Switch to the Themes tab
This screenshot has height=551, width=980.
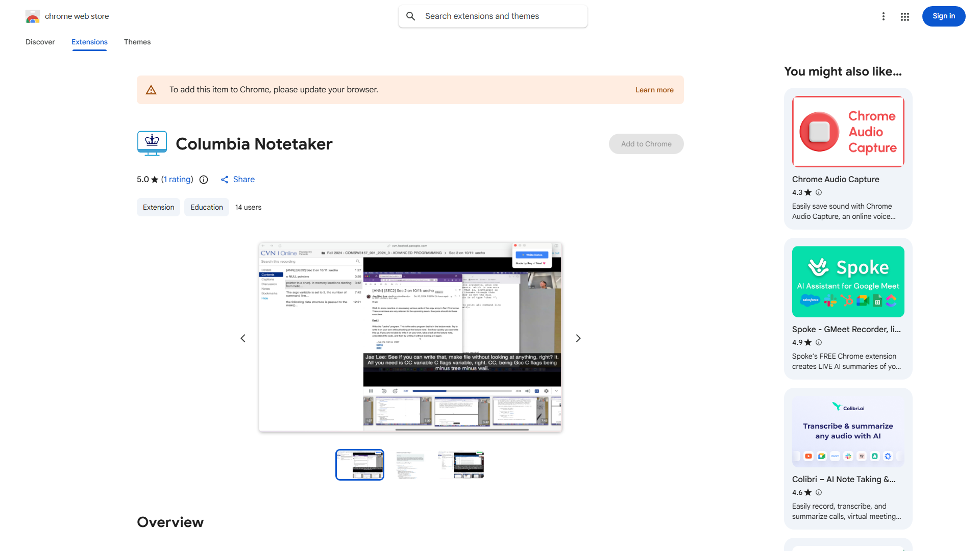click(x=137, y=42)
